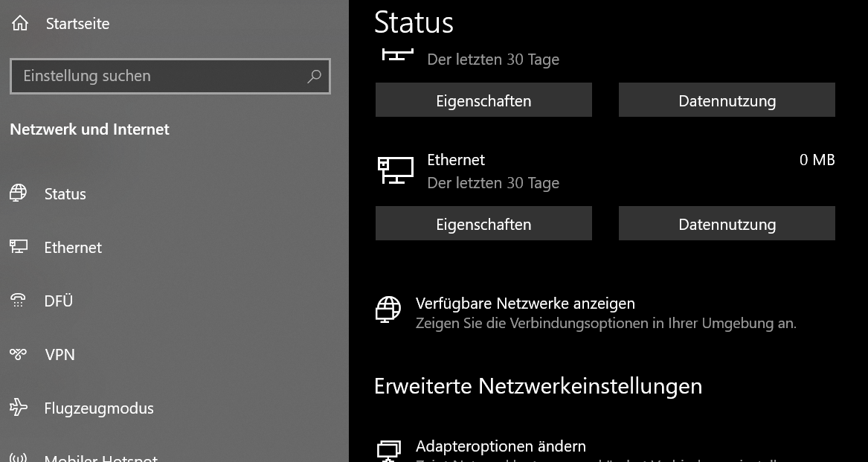Go to the DFÜ settings section
This screenshot has height=462, width=868.
(x=59, y=301)
